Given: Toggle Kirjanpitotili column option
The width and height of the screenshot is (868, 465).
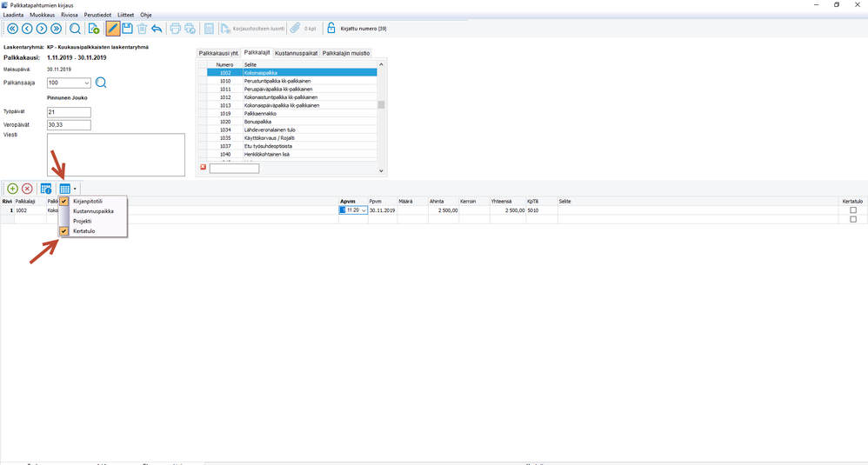Looking at the screenshot, I should click(x=93, y=202).
